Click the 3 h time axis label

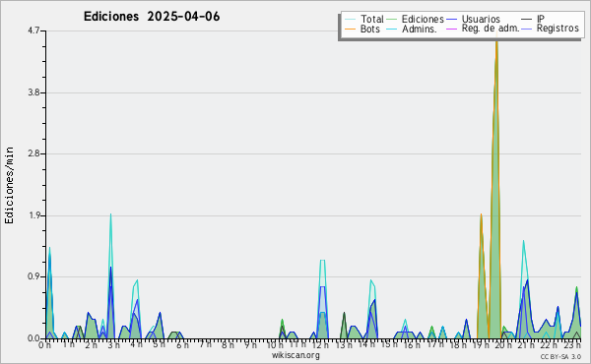pyautogui.click(x=113, y=345)
